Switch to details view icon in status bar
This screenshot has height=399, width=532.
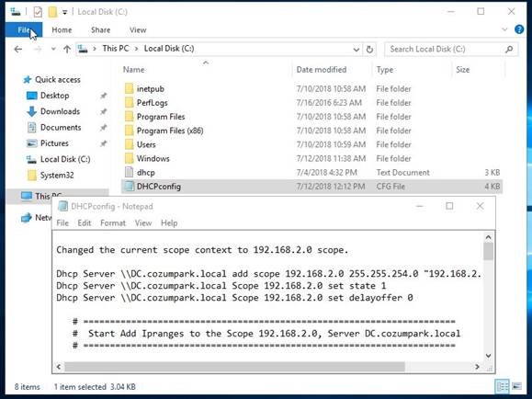click(x=503, y=386)
